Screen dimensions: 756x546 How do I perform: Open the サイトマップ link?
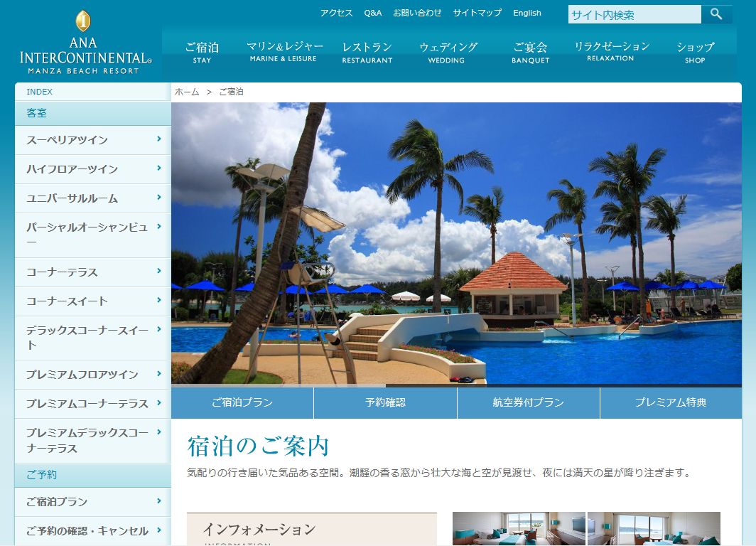pos(477,13)
